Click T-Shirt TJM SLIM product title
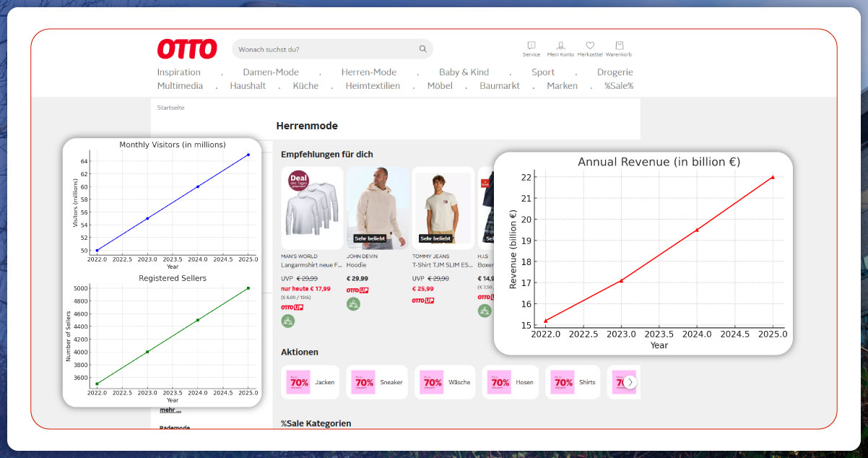Viewport: 868px width, 458px height. point(443,265)
